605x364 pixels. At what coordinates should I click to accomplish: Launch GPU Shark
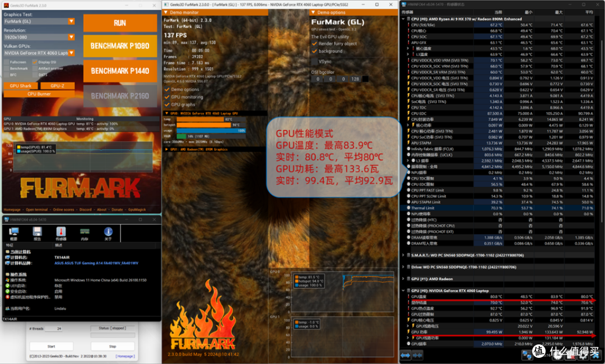[21, 86]
